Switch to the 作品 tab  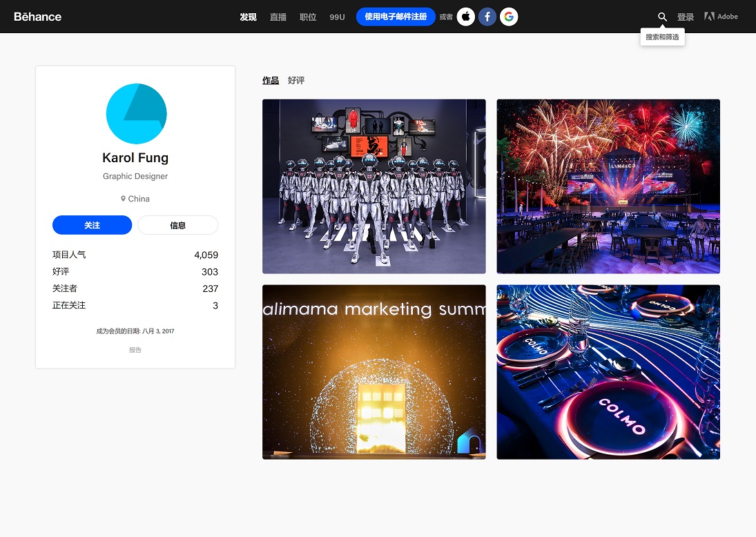point(271,81)
